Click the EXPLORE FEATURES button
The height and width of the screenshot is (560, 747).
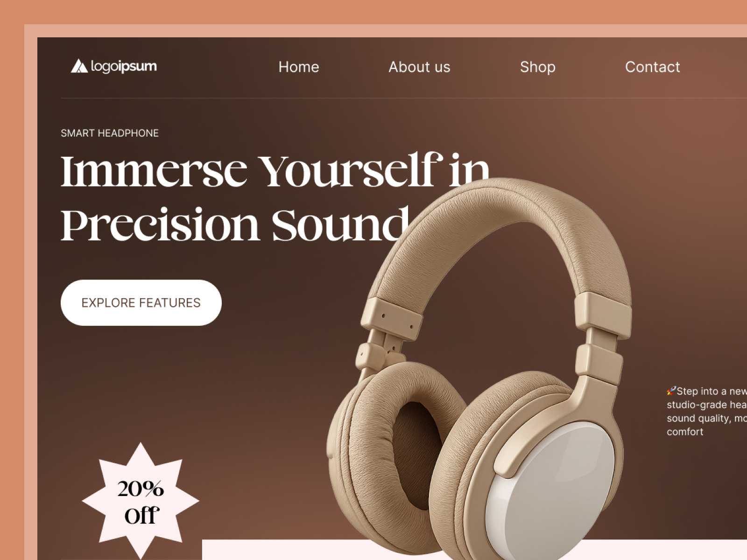point(141,302)
